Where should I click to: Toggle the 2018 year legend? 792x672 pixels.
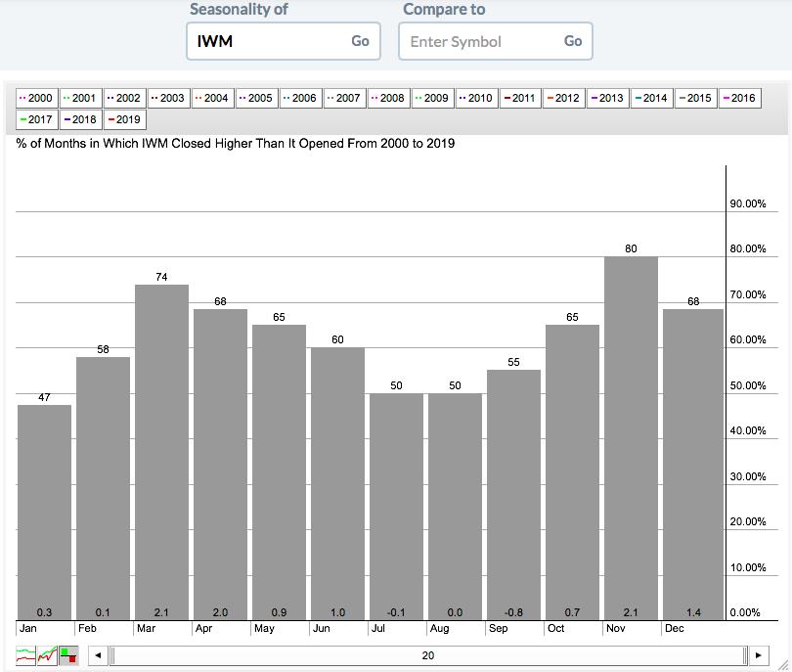pyautogui.click(x=81, y=119)
